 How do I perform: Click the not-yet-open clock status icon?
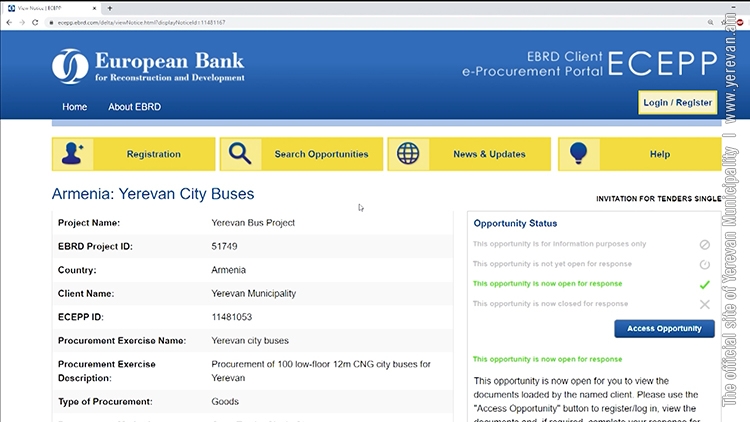click(705, 265)
